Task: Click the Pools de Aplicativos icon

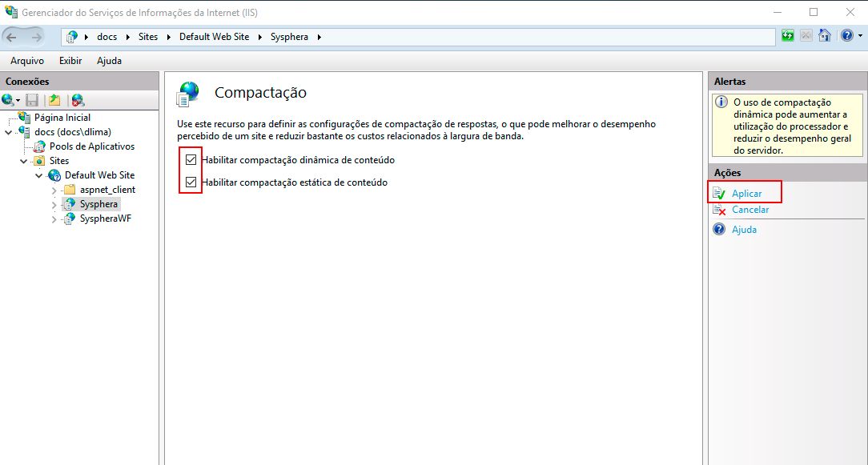Action: pyautogui.click(x=39, y=146)
